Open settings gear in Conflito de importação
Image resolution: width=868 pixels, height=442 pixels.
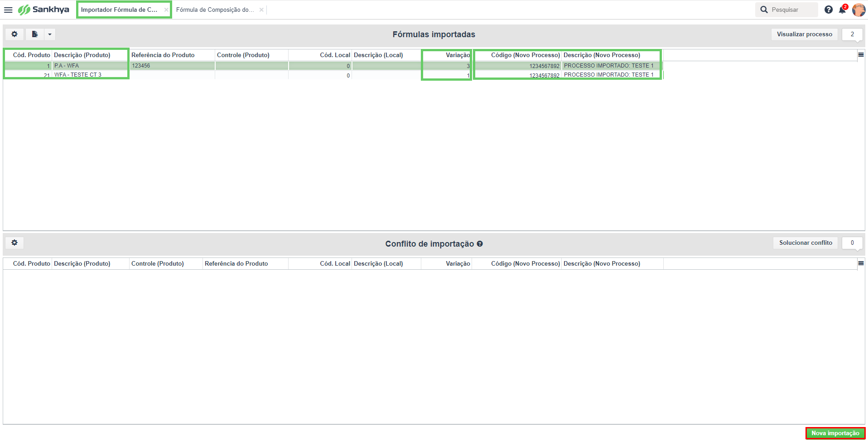tap(14, 243)
